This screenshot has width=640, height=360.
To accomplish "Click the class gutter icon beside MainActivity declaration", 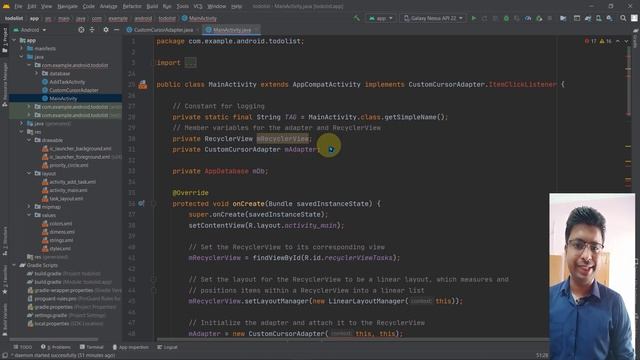I will tap(142, 84).
